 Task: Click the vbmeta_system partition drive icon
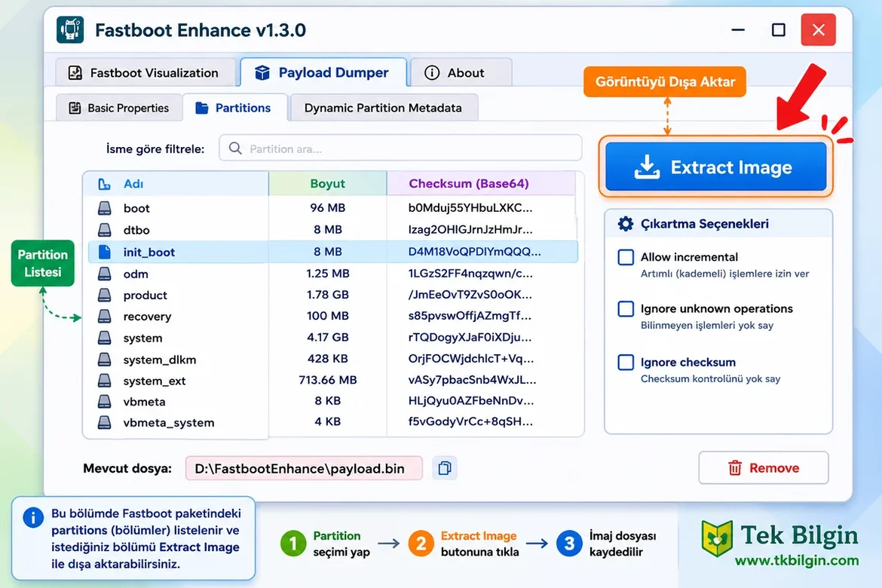click(x=105, y=422)
